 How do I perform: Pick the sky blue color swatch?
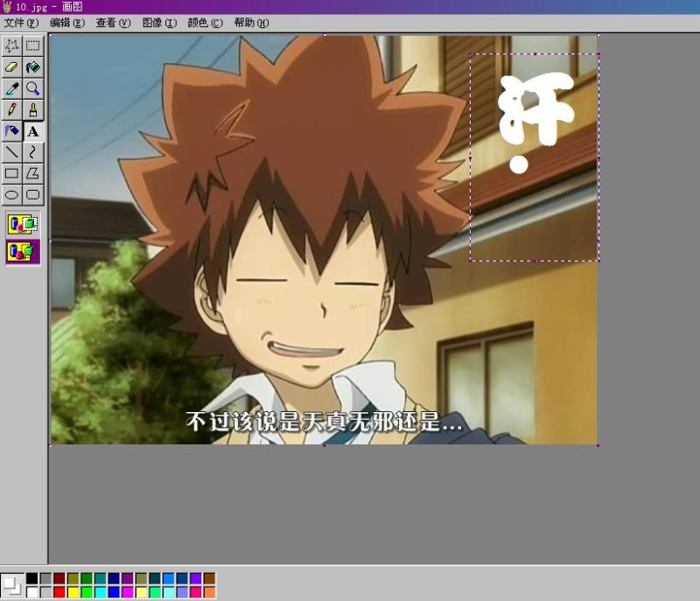169,578
